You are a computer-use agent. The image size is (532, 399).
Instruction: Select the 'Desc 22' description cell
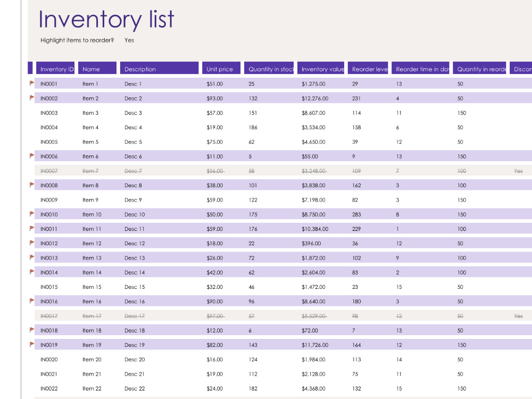pyautogui.click(x=135, y=388)
